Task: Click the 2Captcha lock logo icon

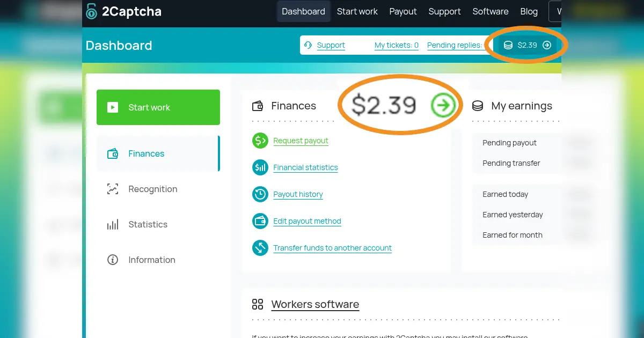Action: click(92, 11)
